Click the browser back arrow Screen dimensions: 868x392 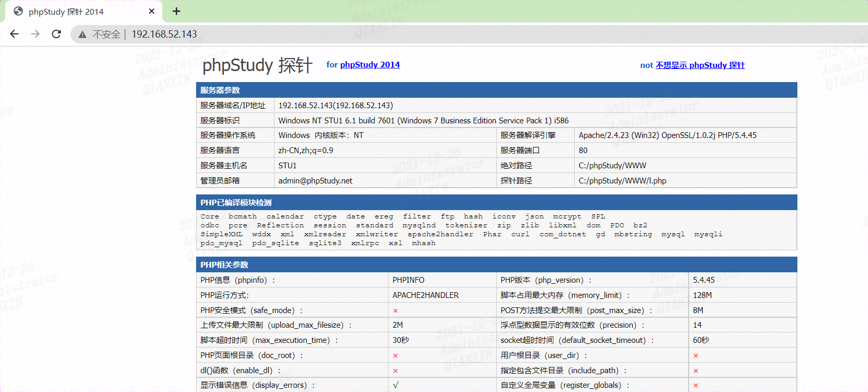14,34
